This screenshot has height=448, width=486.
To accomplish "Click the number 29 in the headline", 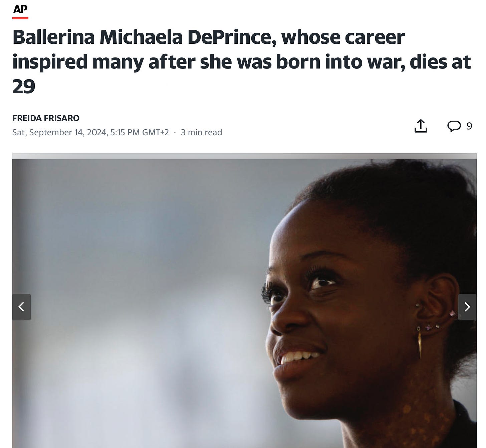I will [x=24, y=87].
